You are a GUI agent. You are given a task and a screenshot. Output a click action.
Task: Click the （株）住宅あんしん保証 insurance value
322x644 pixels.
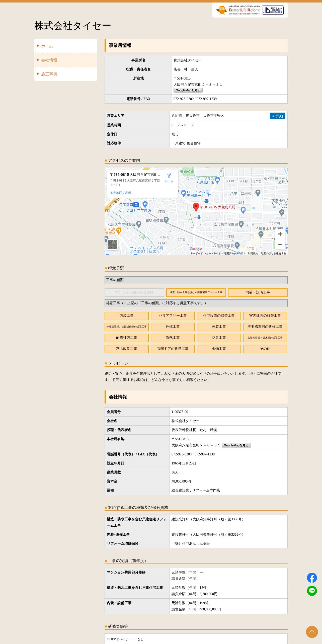tap(191, 544)
